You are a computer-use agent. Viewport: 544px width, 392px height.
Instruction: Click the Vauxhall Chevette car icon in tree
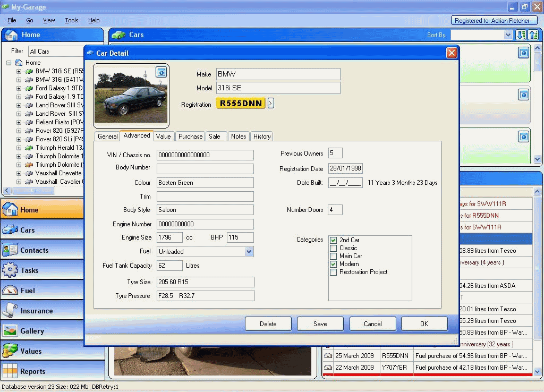pos(29,173)
